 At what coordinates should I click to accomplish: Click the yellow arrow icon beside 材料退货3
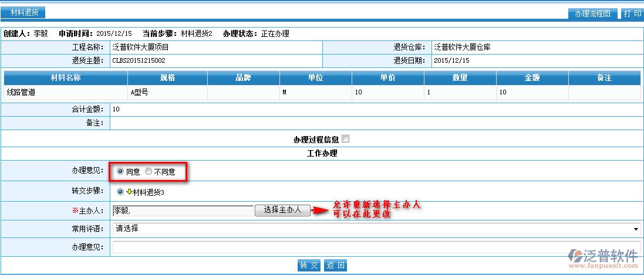pyautogui.click(x=129, y=192)
